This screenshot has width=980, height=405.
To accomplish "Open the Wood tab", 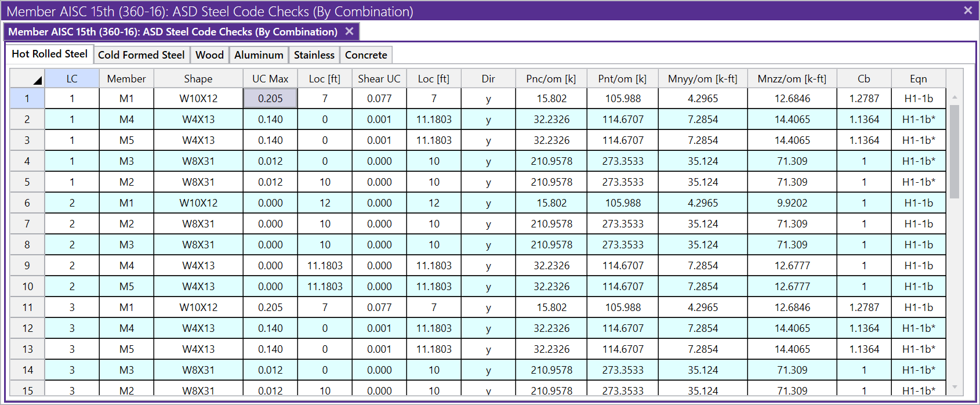I will 209,55.
